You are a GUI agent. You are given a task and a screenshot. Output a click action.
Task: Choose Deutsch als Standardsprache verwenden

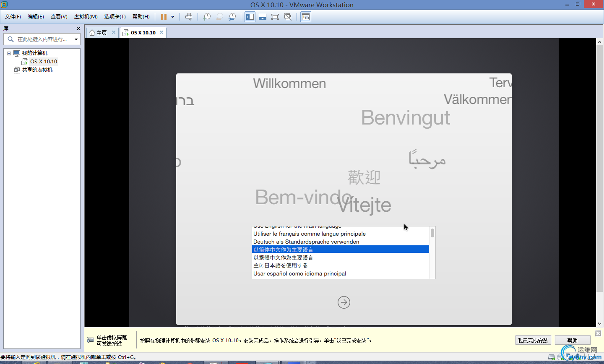(340, 242)
